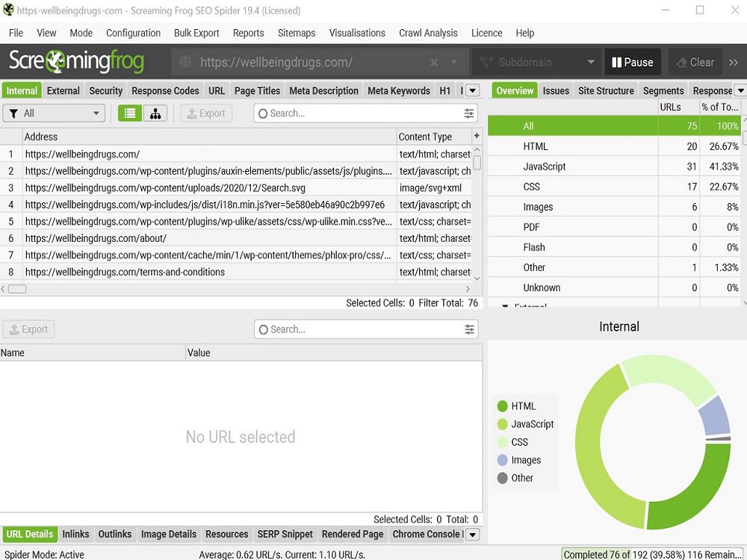Collapse the External section expander arrow
Viewport: 747px width, 560px height.
505,305
